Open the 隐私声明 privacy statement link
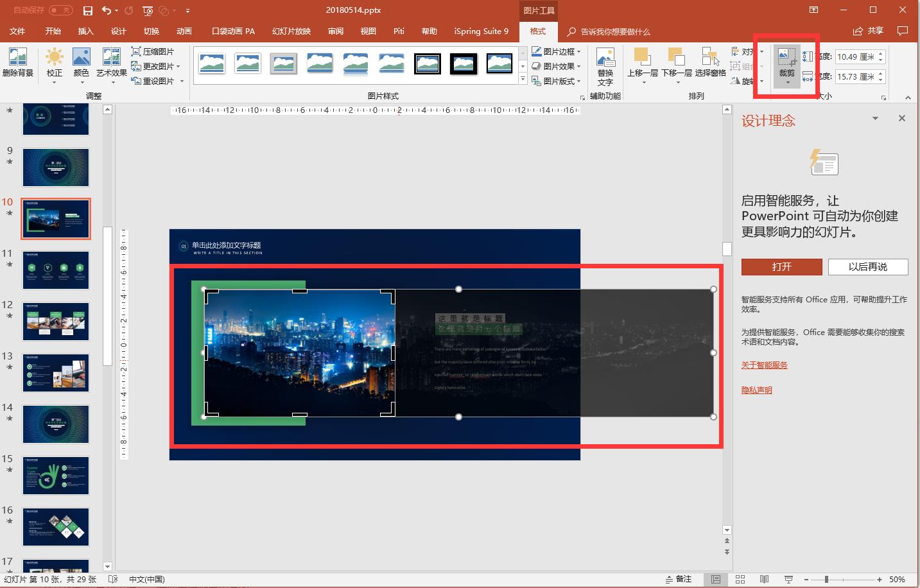Image resolution: width=920 pixels, height=588 pixels. coord(756,390)
